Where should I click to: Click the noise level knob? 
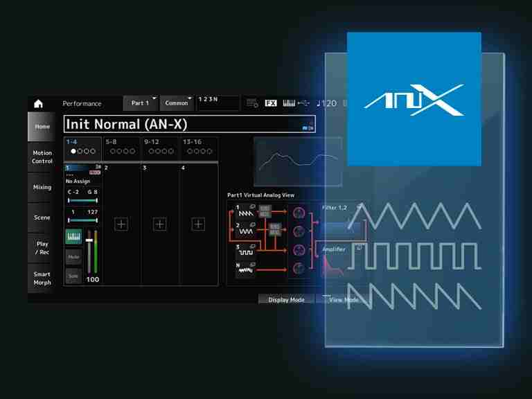[x=299, y=268]
